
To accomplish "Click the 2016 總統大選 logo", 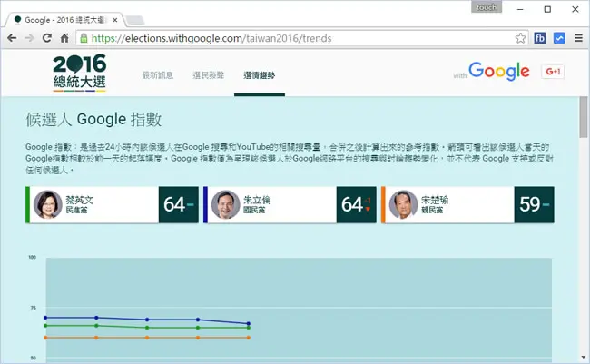I will click(79, 73).
